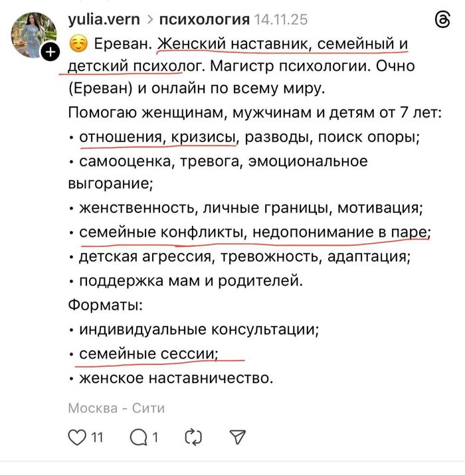Share the post via paper plane icon
The height and width of the screenshot is (476, 465).
[x=236, y=437]
